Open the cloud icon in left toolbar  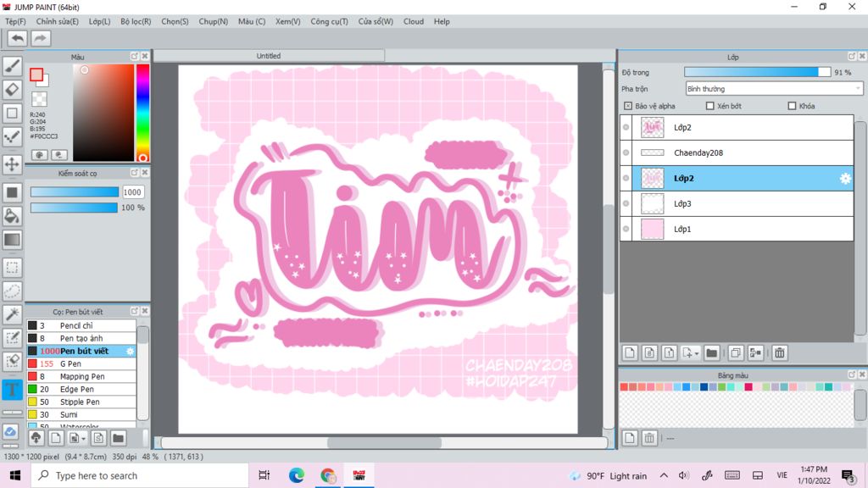click(x=10, y=431)
